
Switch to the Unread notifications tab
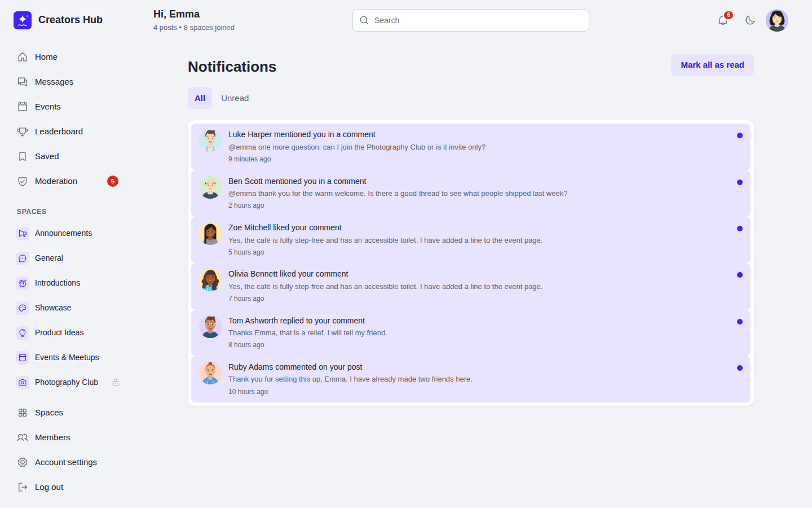235,98
